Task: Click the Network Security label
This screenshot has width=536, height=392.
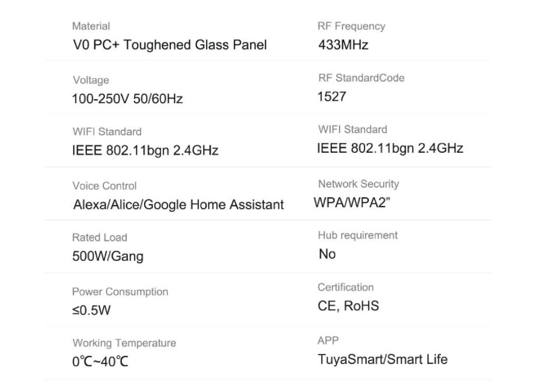Action: point(359,184)
